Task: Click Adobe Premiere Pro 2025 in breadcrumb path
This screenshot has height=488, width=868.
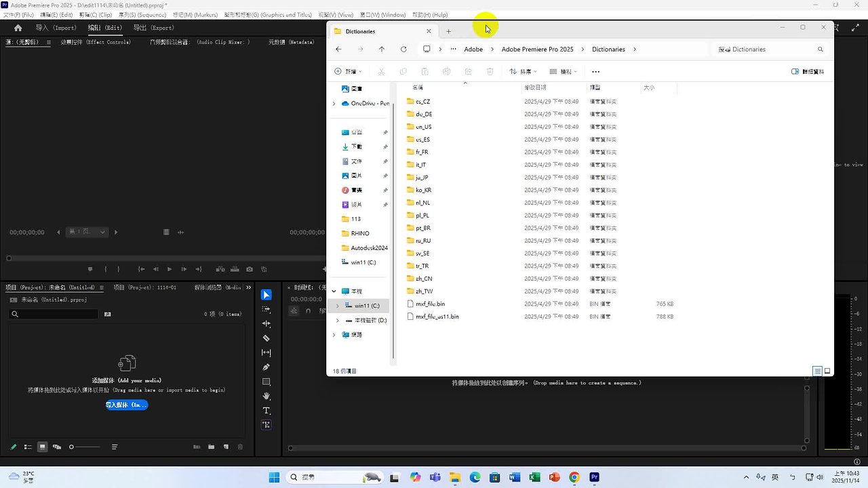Action: (537, 49)
